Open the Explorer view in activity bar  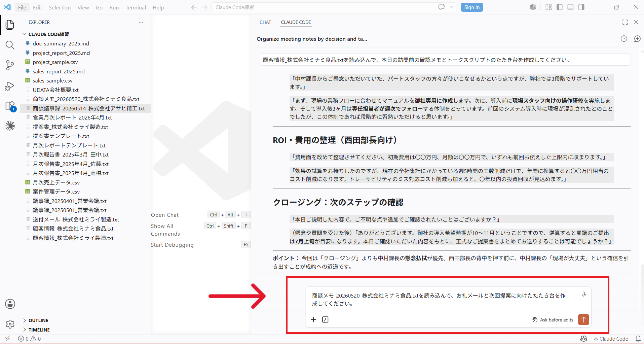[x=10, y=25]
